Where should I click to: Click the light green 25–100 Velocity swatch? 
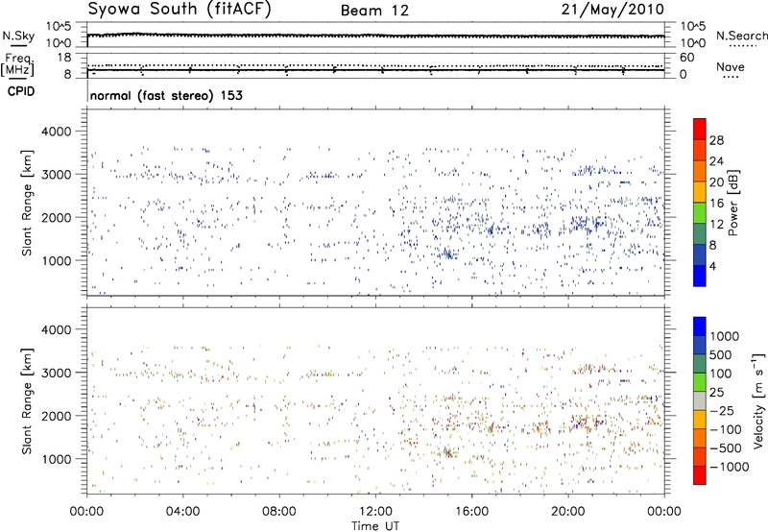[700, 382]
